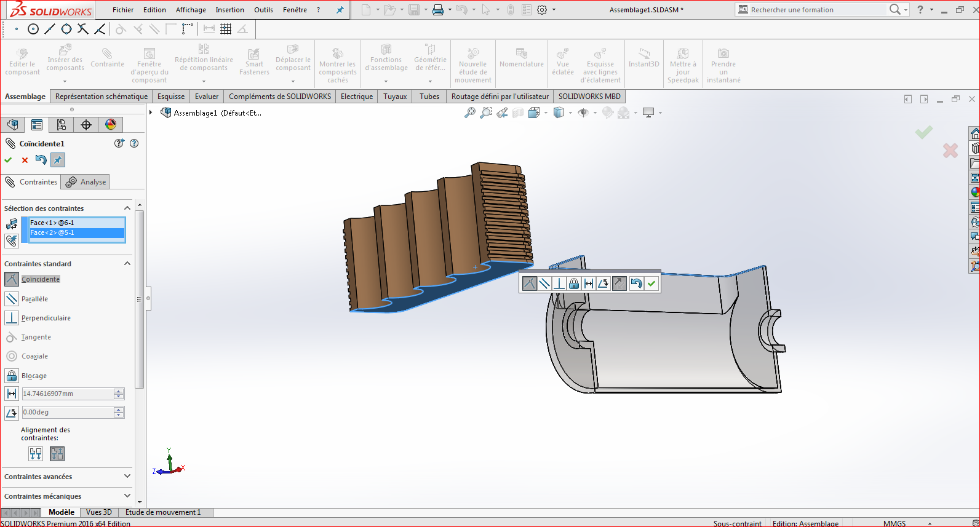Expand the Contraintes mécaniques section
This screenshot has width=980, height=527.
(x=127, y=496)
